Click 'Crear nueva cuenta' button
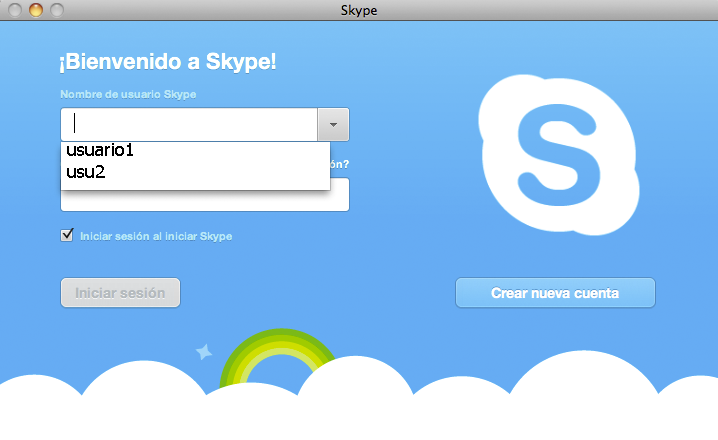 [555, 293]
